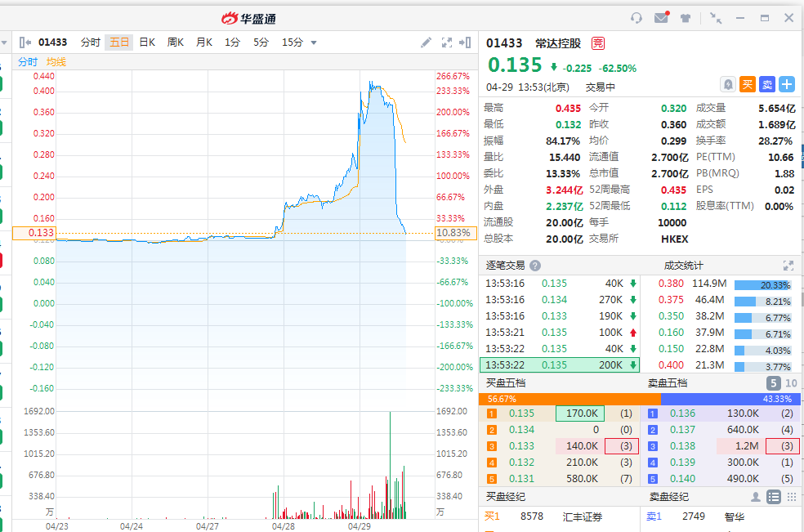This screenshot has width=804, height=532.
Task: Click stock code 01433 in chart toolbar
Action: click(x=52, y=42)
